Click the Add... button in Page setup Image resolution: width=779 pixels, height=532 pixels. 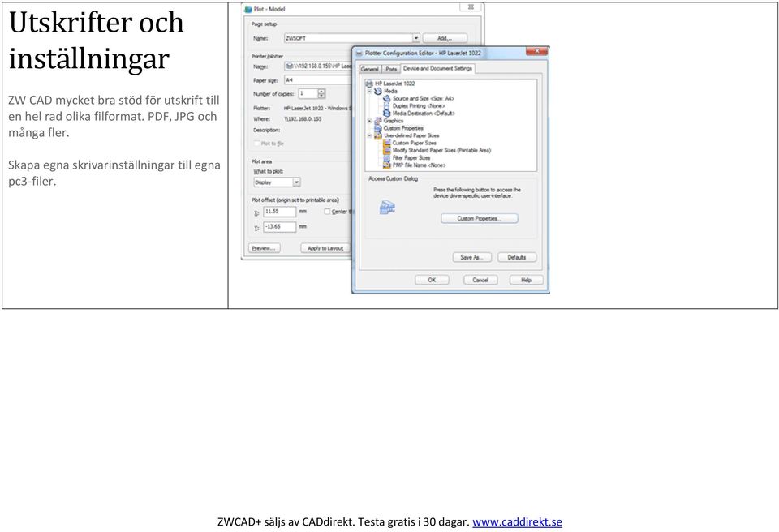[x=445, y=38]
